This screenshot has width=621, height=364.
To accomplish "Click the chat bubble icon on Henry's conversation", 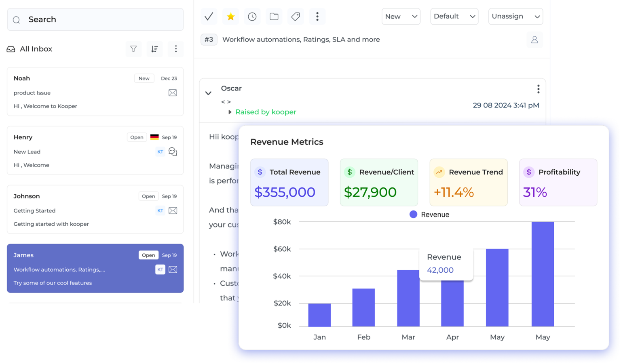I will 173,151.
